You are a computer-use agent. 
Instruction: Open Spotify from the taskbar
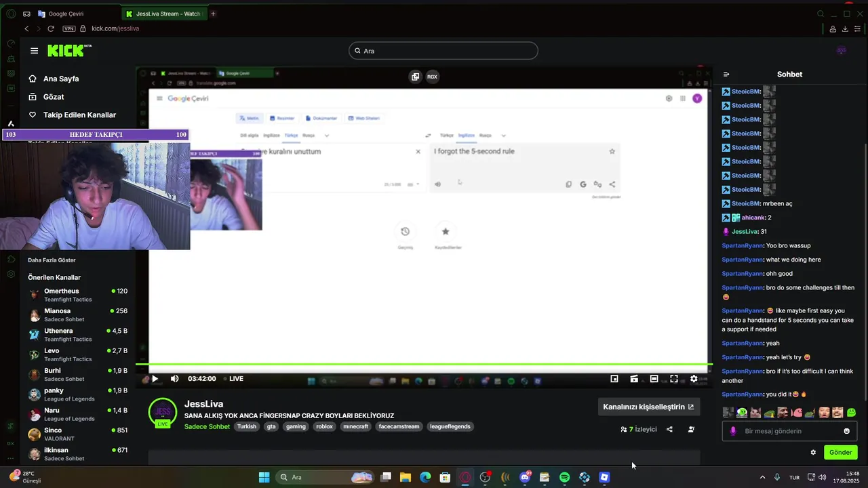[564, 477]
